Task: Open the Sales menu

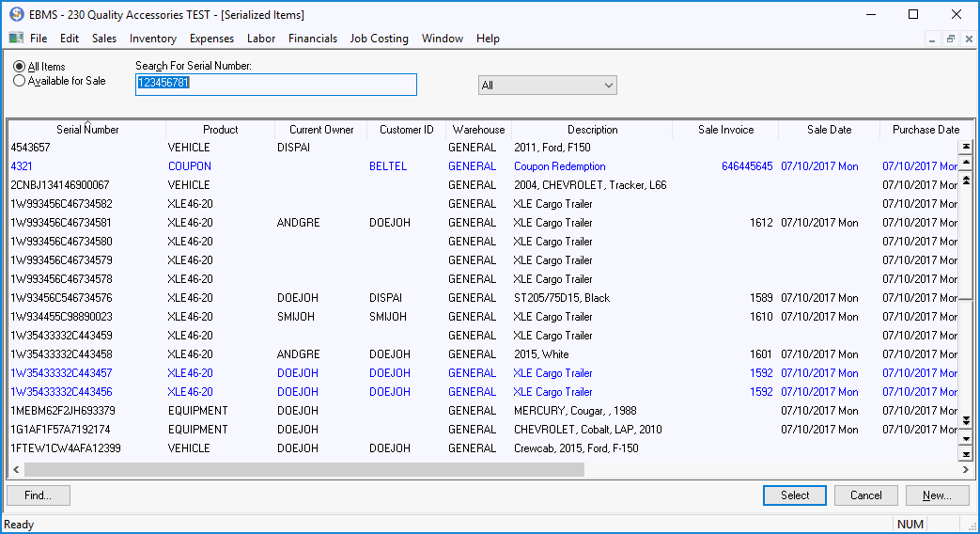Action: [x=103, y=39]
